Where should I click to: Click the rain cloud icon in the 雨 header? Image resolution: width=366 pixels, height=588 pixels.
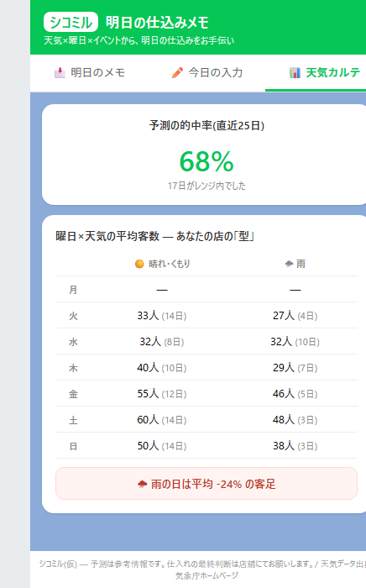click(x=289, y=264)
